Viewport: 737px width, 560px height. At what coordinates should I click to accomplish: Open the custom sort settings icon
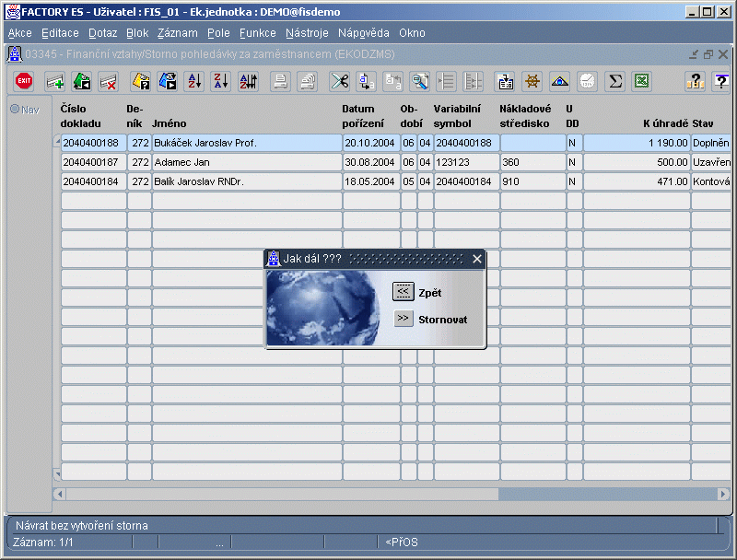tap(248, 81)
